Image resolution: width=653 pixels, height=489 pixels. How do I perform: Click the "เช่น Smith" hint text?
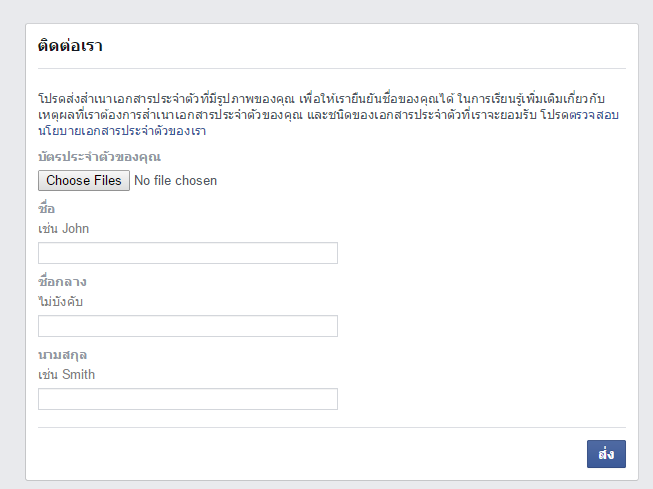pos(66,374)
